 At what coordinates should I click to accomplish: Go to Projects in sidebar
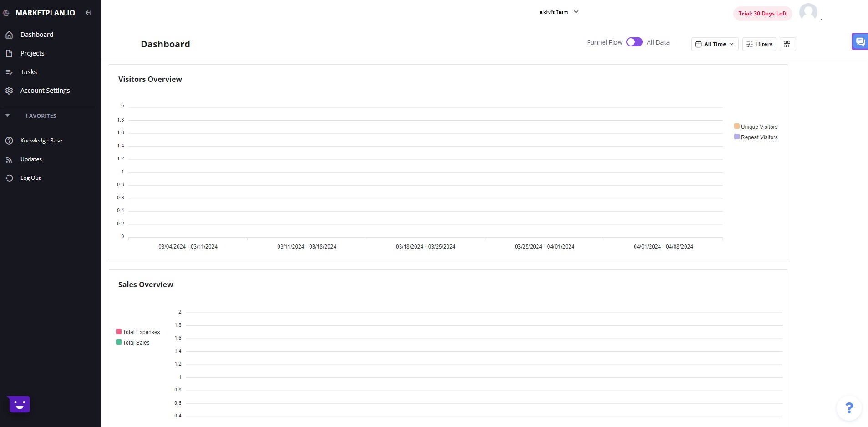tap(32, 53)
